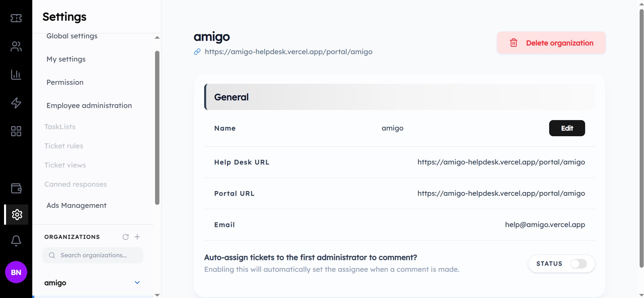
Task: Click the Delete organization button
Action: click(551, 43)
